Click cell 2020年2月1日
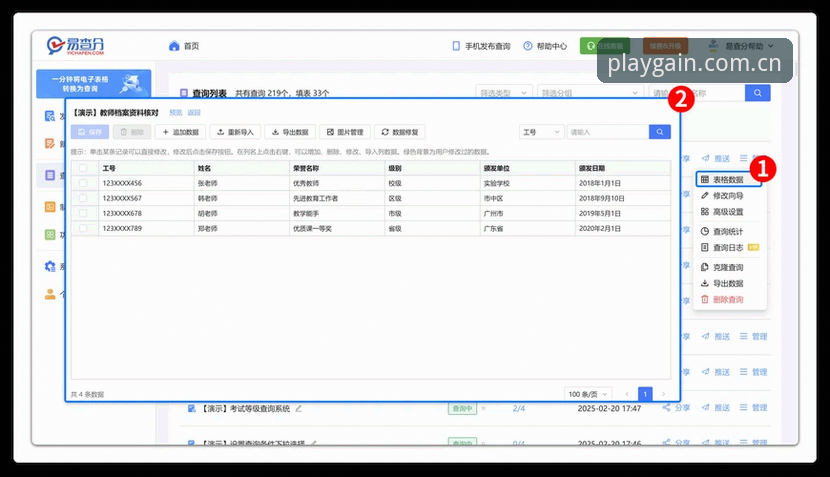Image resolution: width=830 pixels, height=477 pixels. coord(600,228)
